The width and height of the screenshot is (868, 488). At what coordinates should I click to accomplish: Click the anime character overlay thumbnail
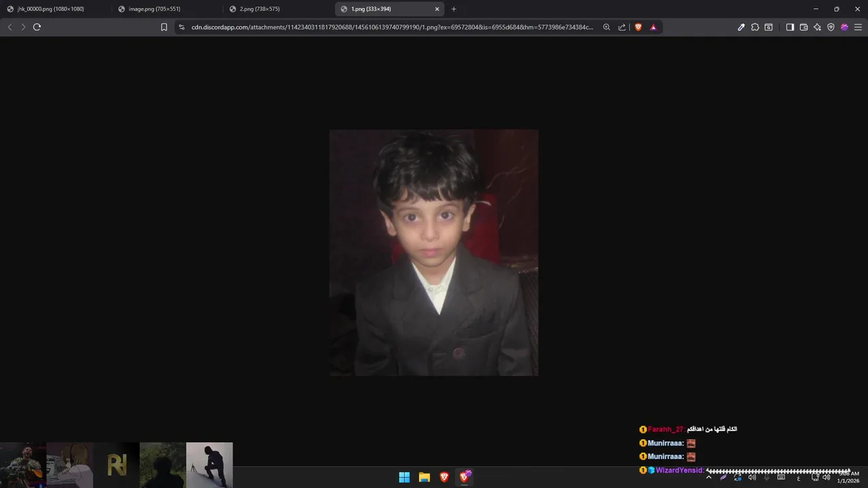pos(70,465)
